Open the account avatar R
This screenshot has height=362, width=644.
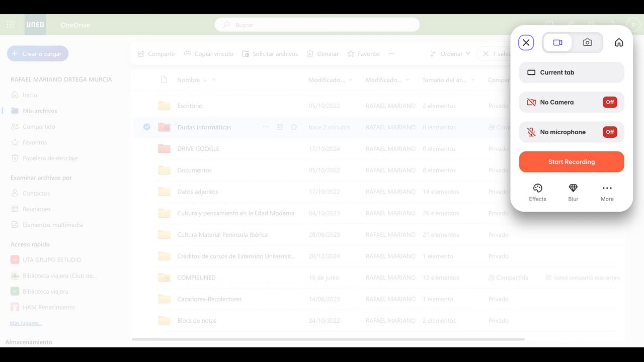[633, 24]
